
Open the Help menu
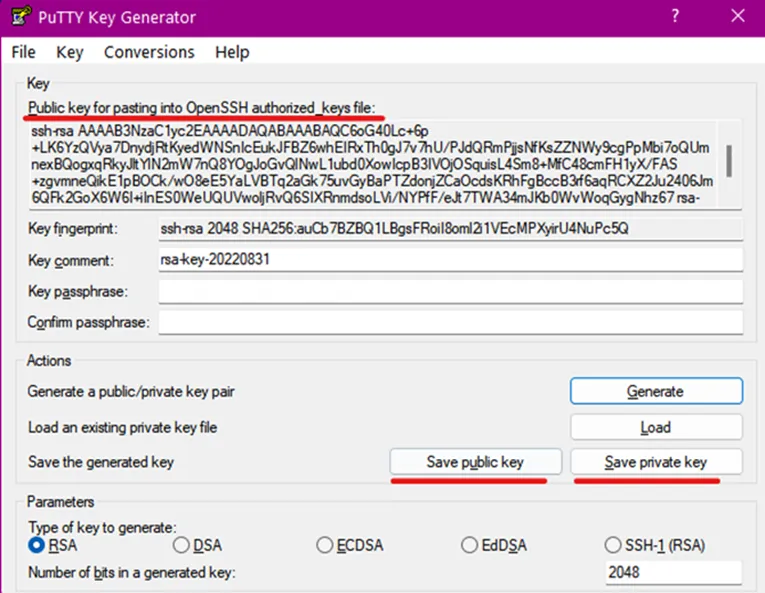point(232,52)
